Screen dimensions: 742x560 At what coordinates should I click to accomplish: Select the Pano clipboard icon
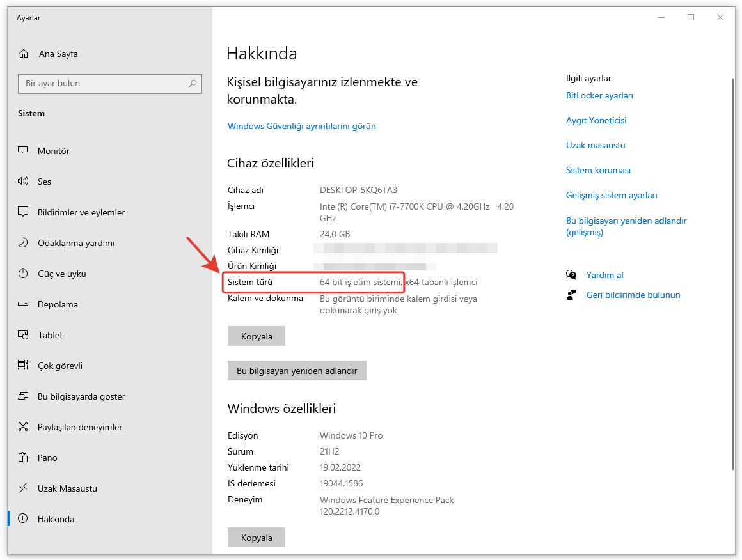[23, 458]
